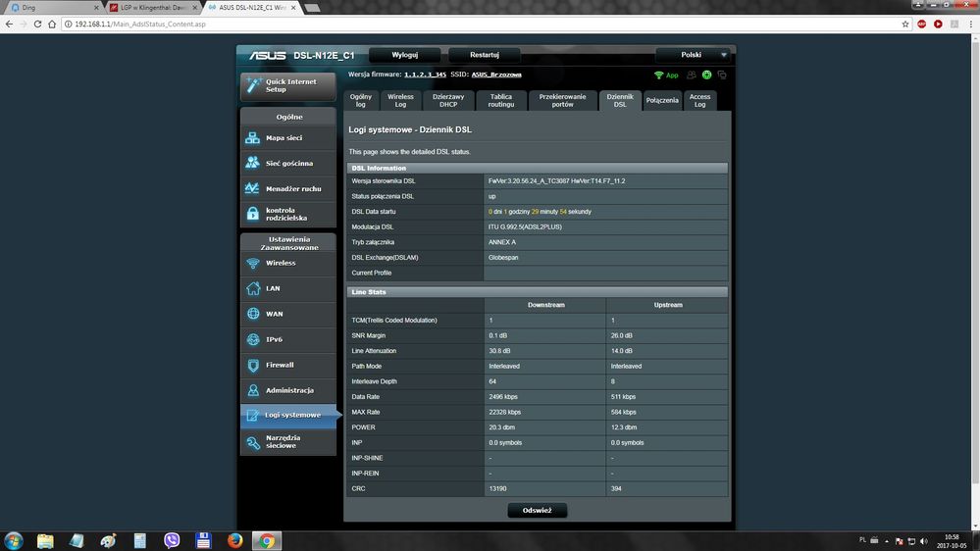
Task: Expand the Polski language dropdown
Action: (x=693, y=55)
